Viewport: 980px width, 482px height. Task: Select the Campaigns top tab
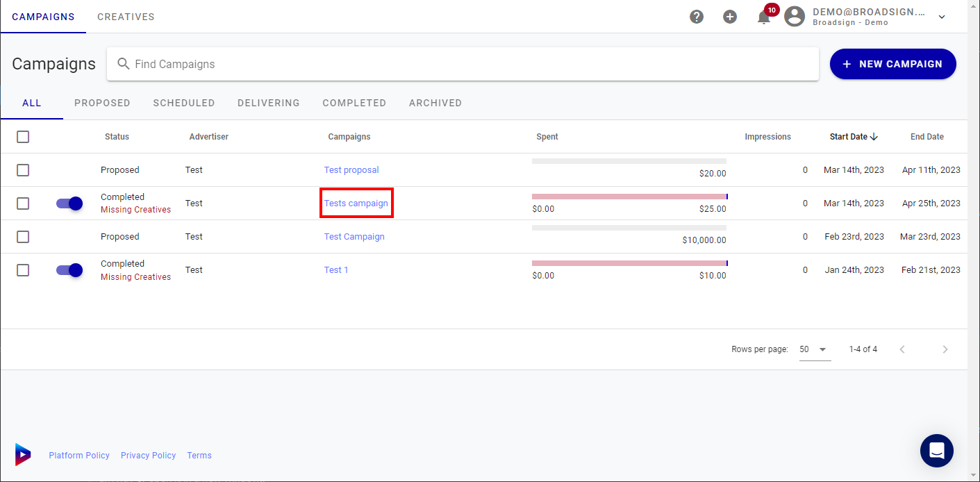[x=43, y=17]
